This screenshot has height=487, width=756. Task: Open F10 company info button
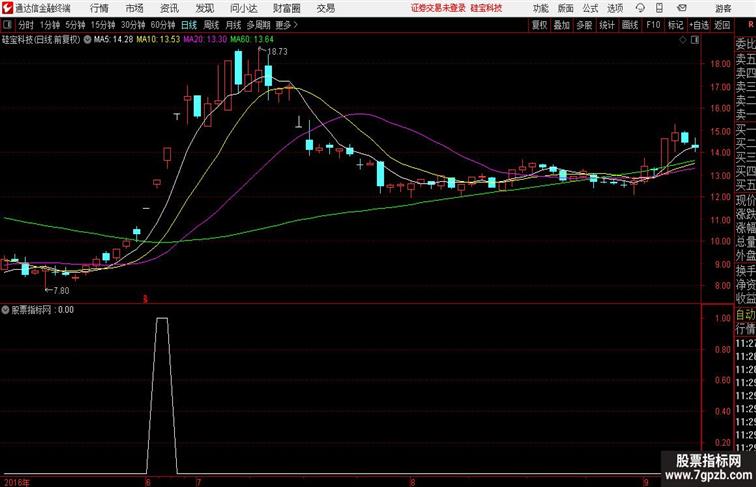[653, 25]
